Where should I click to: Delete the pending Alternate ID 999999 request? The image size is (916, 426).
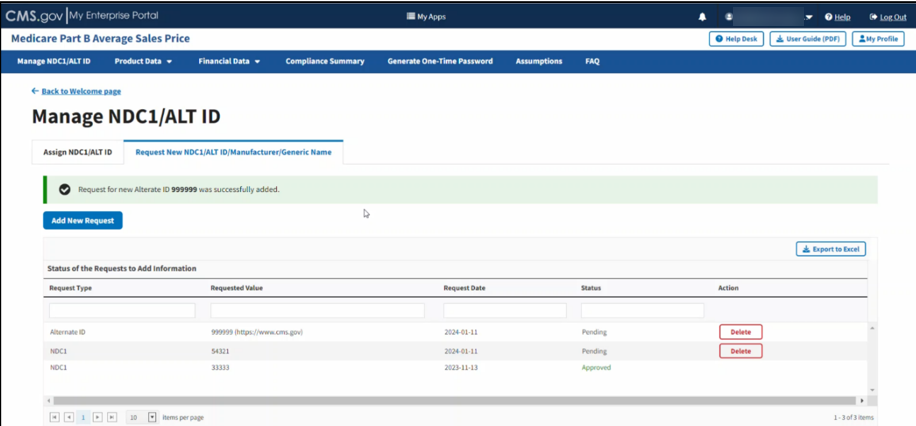pyautogui.click(x=740, y=332)
